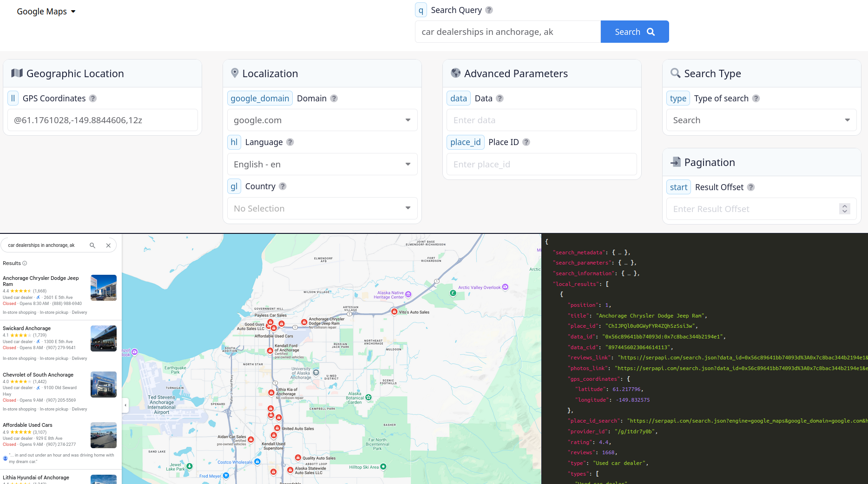Click the google_domain parameter badge
This screenshot has width=868, height=484.
[260, 99]
